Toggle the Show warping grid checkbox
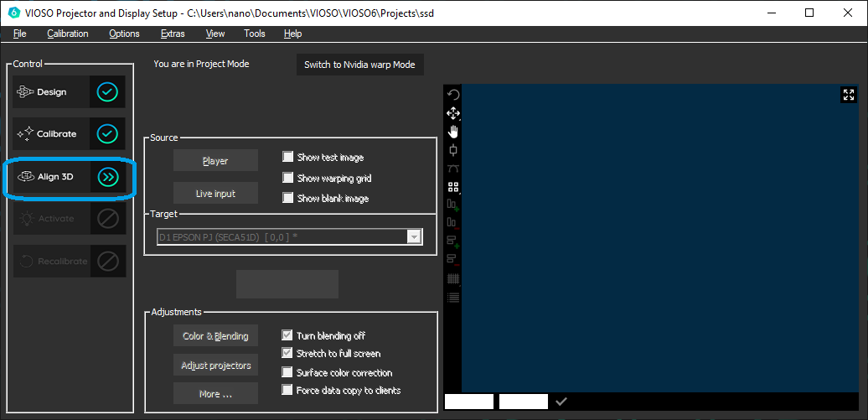Viewport: 868px width, 420px height. pos(288,178)
